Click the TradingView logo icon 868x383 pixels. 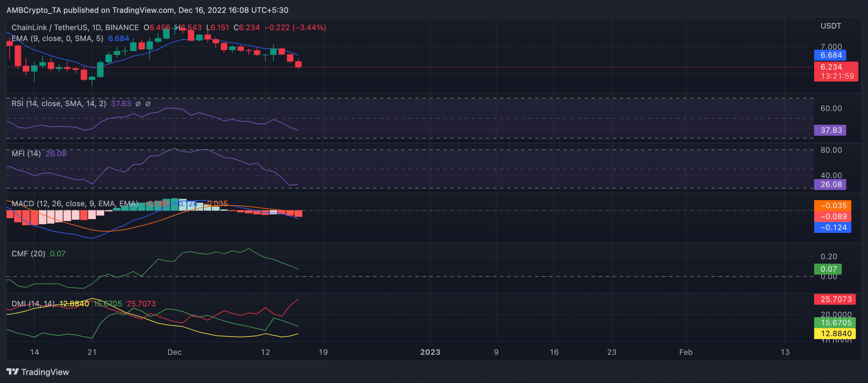tap(13, 372)
